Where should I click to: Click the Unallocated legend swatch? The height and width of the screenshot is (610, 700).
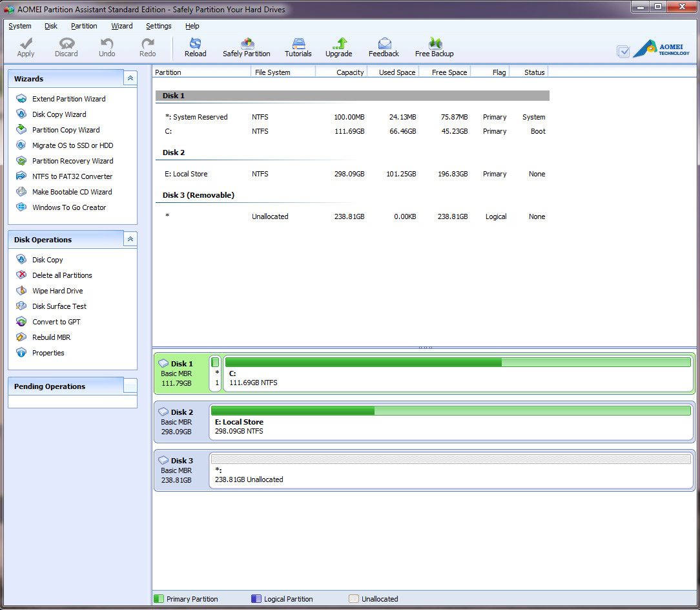click(x=354, y=598)
